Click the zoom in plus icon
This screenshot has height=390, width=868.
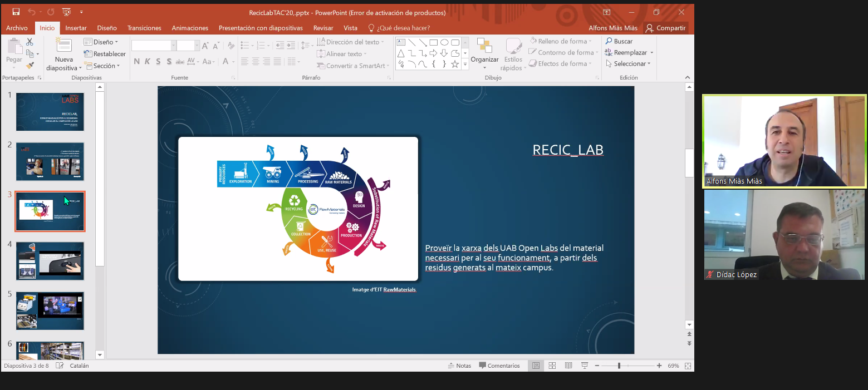point(659,366)
